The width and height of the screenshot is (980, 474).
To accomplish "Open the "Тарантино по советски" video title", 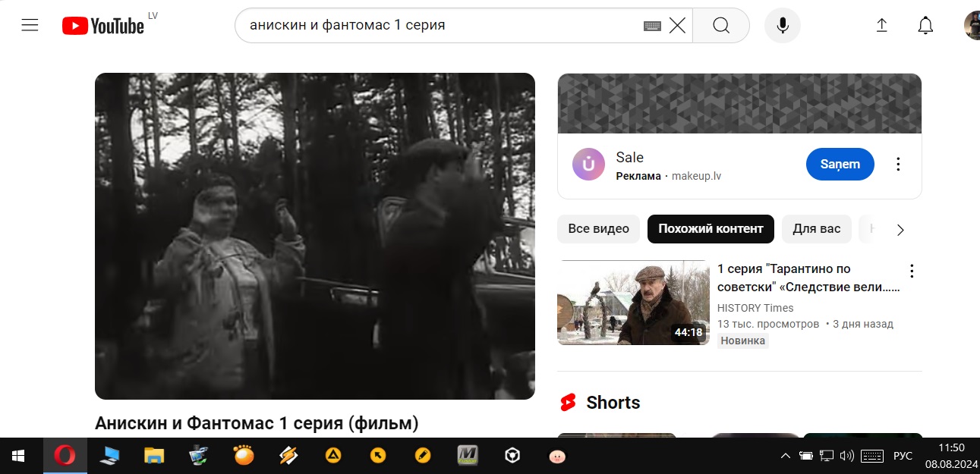I will point(808,278).
